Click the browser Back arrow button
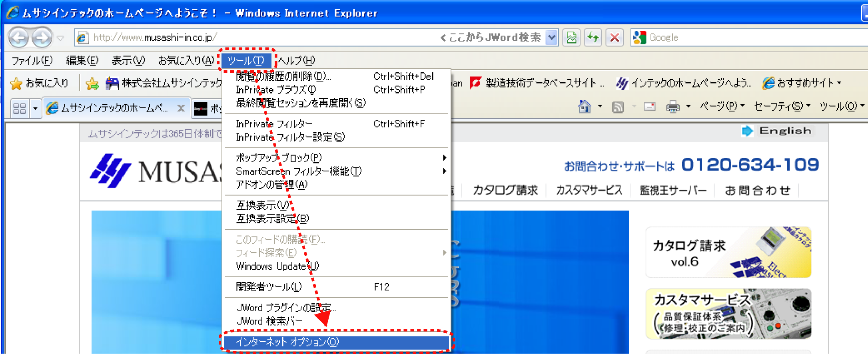 tap(18, 38)
